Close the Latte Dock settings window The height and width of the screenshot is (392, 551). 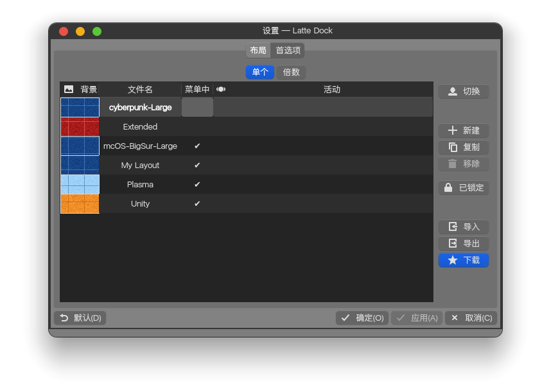coord(64,31)
